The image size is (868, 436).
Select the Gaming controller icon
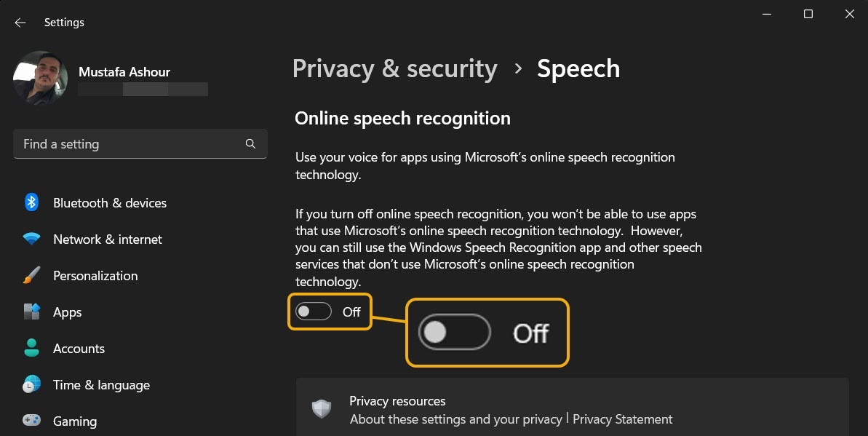tap(31, 421)
